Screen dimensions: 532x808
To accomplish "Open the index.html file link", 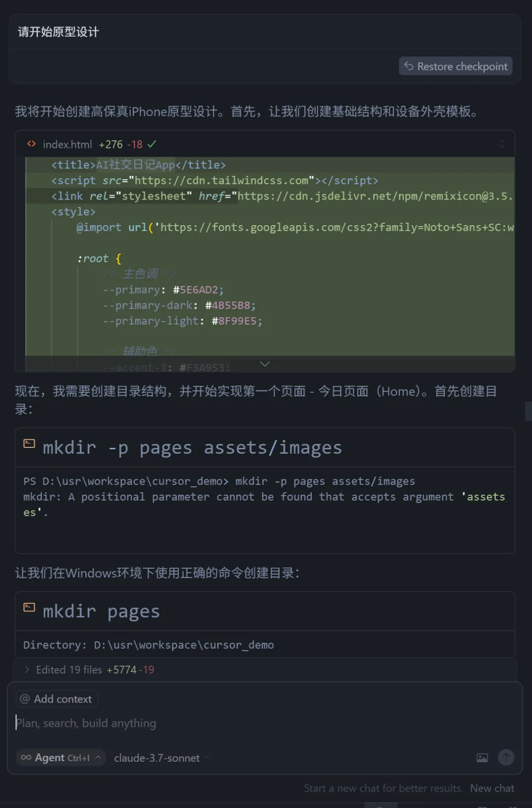I will pos(67,144).
